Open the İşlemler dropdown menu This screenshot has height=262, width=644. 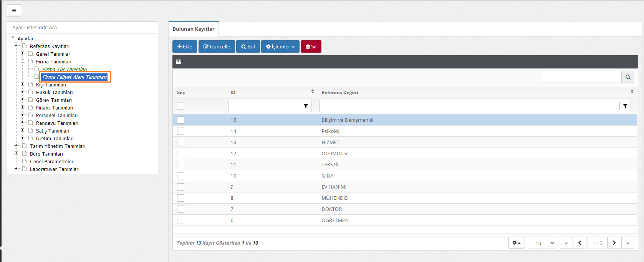click(x=280, y=46)
